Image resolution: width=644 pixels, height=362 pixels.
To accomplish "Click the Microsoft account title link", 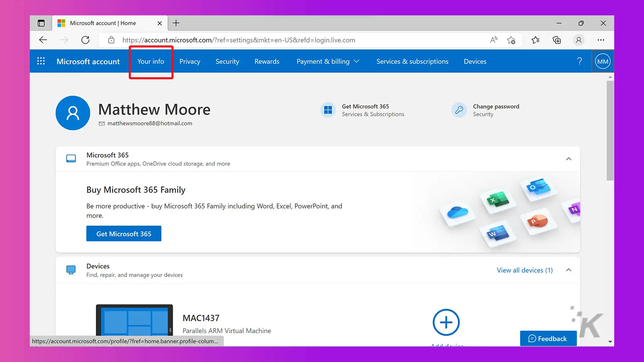I will coord(88,62).
